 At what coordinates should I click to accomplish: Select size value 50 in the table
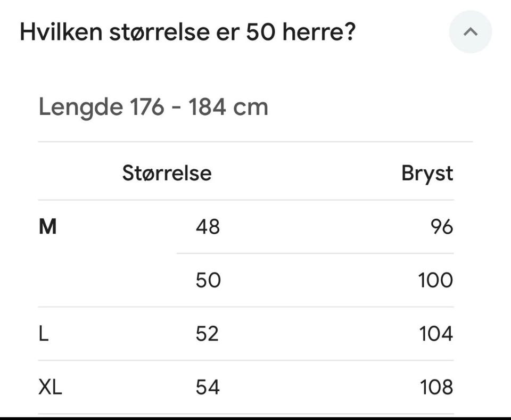208,280
